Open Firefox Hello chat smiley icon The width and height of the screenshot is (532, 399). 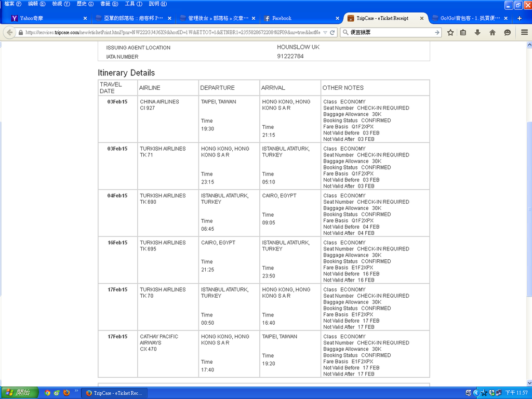[507, 32]
